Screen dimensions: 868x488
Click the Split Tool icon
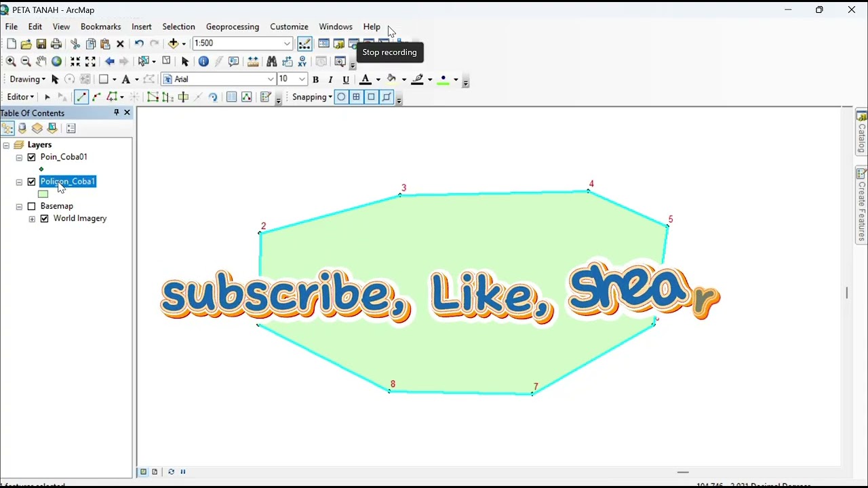[x=198, y=97]
